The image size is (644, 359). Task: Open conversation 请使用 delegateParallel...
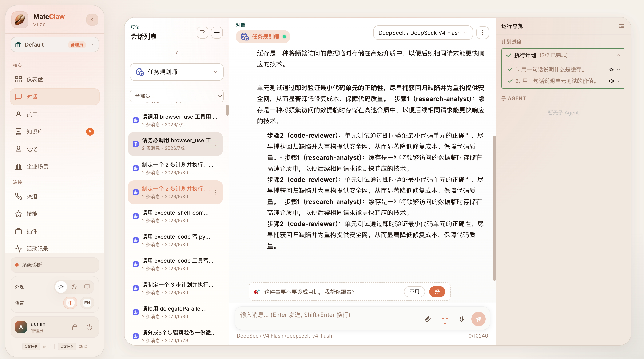pos(175,312)
